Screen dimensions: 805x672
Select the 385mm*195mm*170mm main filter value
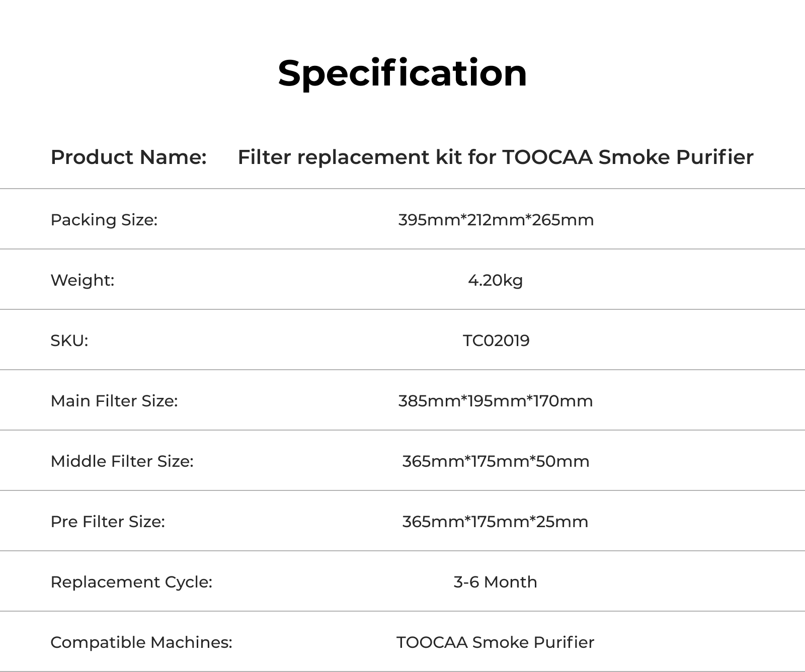pos(495,401)
